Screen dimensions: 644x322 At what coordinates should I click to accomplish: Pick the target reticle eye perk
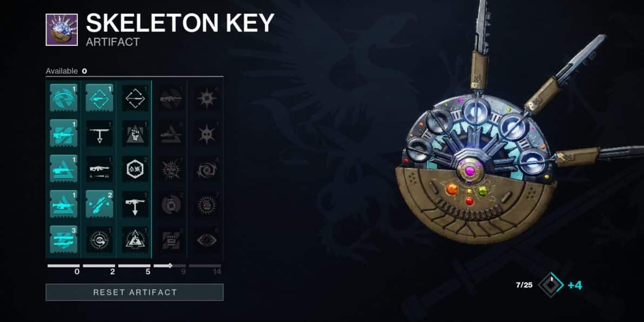click(99, 239)
